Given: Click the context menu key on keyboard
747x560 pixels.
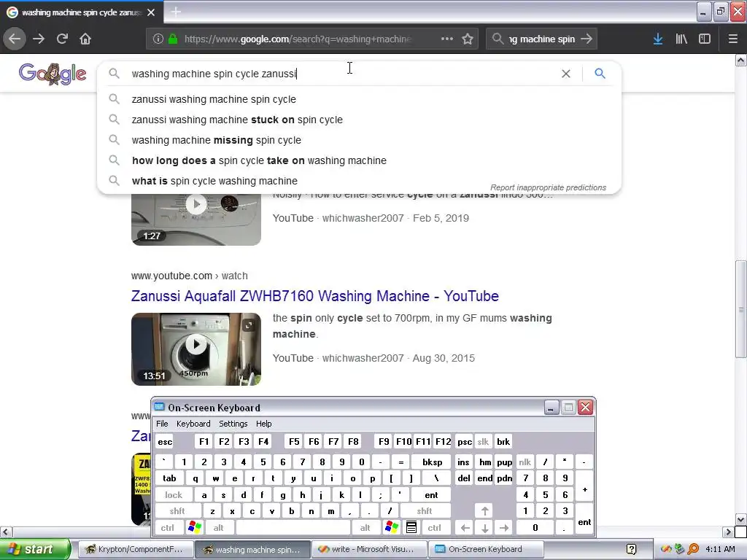Looking at the screenshot, I should pos(411,528).
